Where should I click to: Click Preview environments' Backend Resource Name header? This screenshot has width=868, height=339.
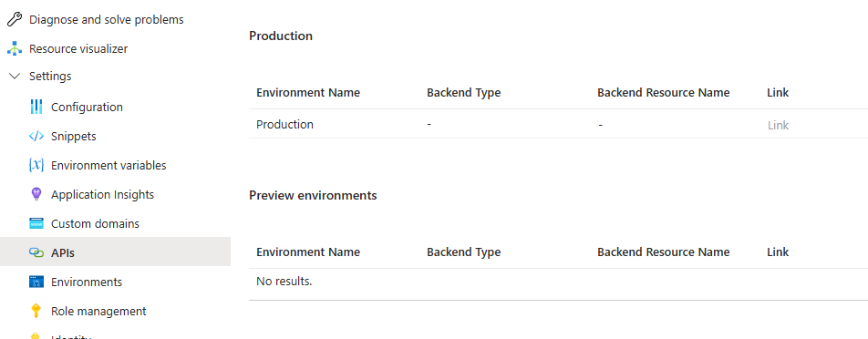click(663, 252)
